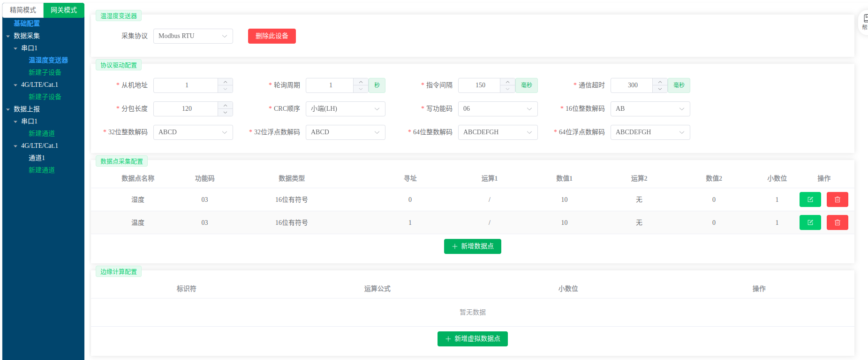Decrease 通信超时 value with down arrow
The width and height of the screenshot is (868, 360).
point(660,89)
